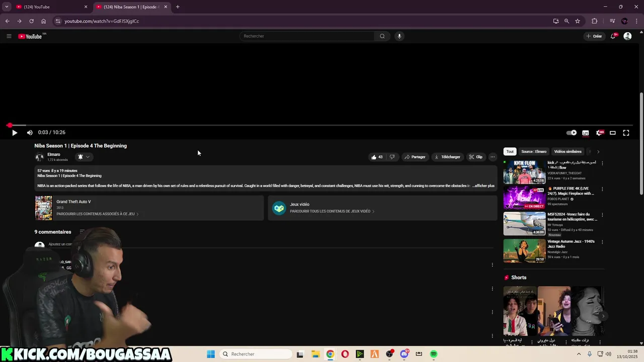Open browser home page button
Viewport: 644px width, 362px height.
[44, 21]
